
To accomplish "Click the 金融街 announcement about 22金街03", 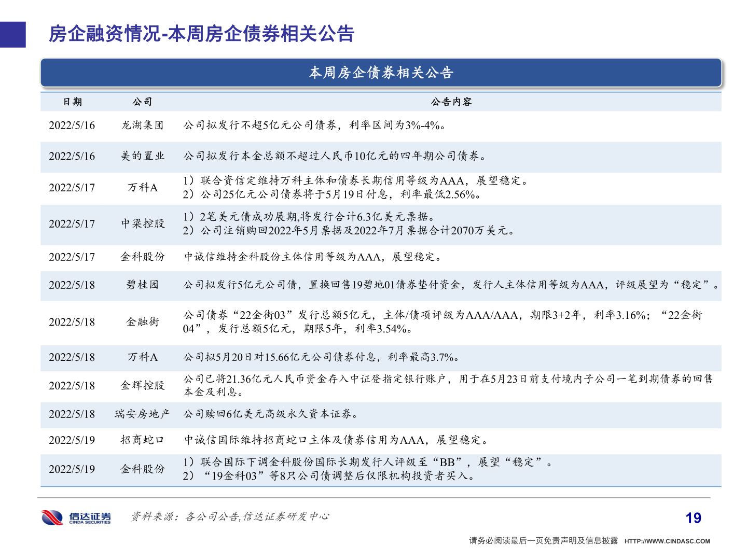I will point(442,321).
